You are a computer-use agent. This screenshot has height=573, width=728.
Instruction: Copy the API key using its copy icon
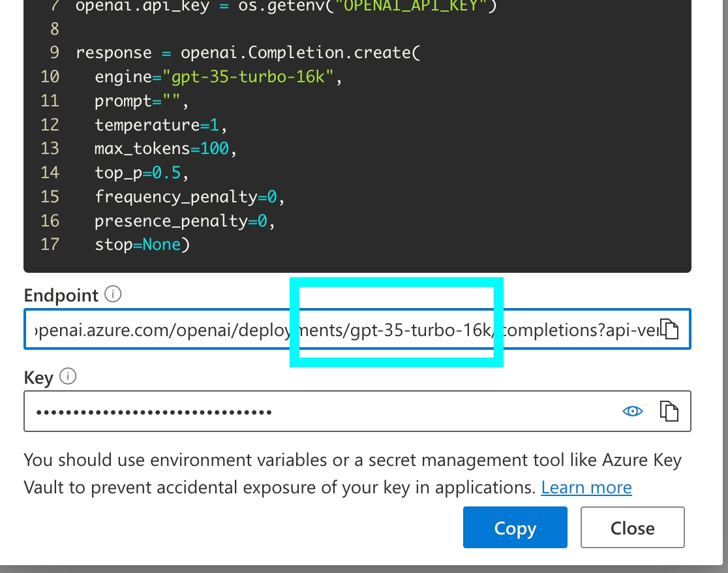pyautogui.click(x=670, y=411)
